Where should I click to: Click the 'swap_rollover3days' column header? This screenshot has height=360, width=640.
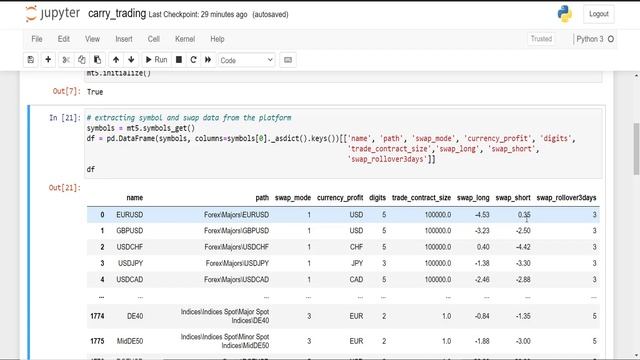pyautogui.click(x=566, y=198)
